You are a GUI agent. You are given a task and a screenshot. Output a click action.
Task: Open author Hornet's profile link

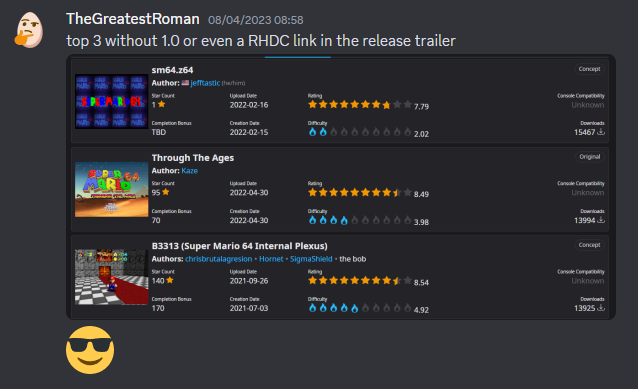click(x=271, y=259)
